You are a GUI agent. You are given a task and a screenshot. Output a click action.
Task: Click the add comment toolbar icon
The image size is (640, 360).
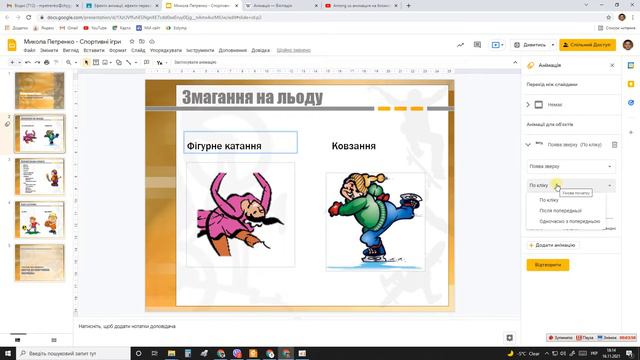tap(147, 62)
